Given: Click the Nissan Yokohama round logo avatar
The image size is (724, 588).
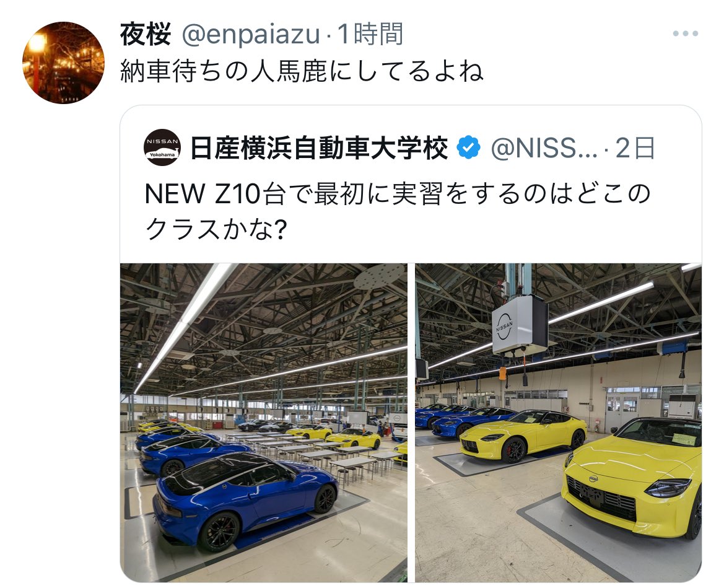Looking at the screenshot, I should [x=162, y=147].
